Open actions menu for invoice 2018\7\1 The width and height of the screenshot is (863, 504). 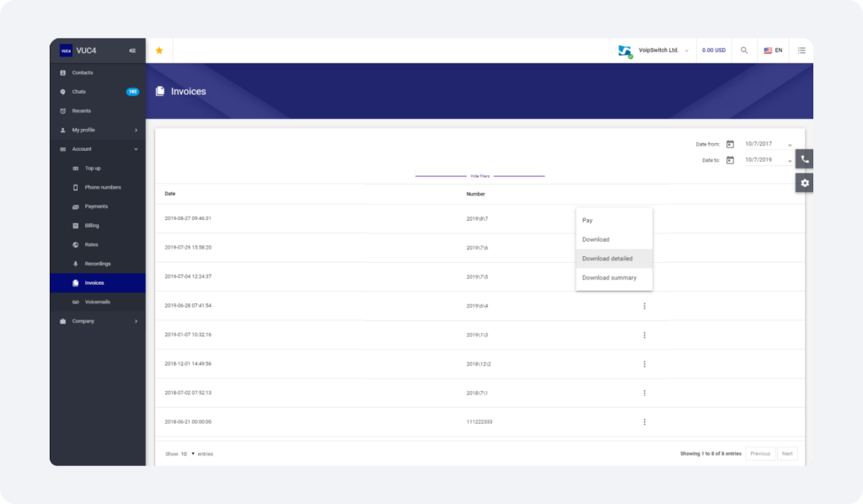[x=645, y=393]
